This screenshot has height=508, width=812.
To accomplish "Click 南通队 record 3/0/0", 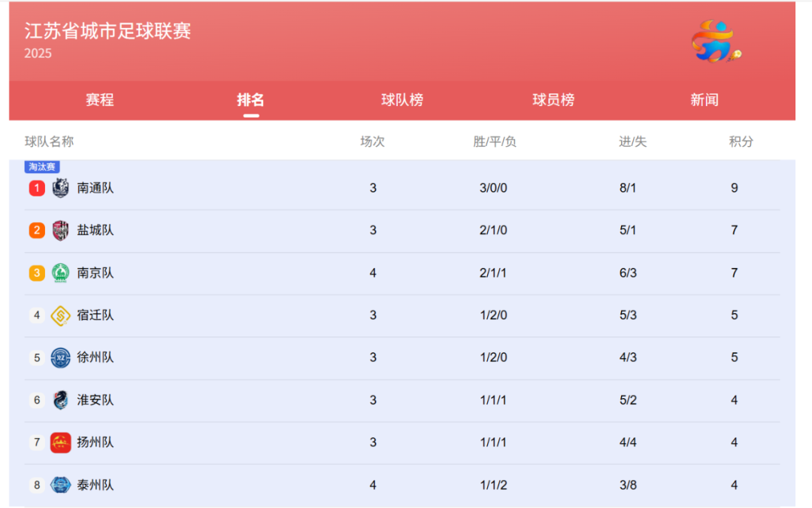I will [x=493, y=187].
